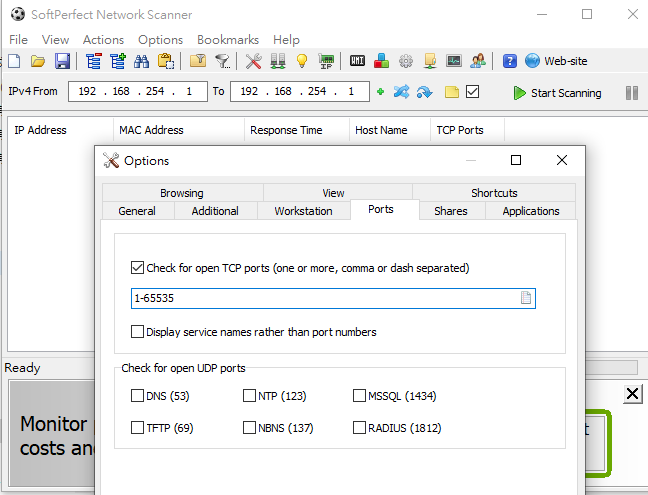The height and width of the screenshot is (495, 648).
Task: Check the TFTP (69) UDP box
Action: tap(137, 428)
